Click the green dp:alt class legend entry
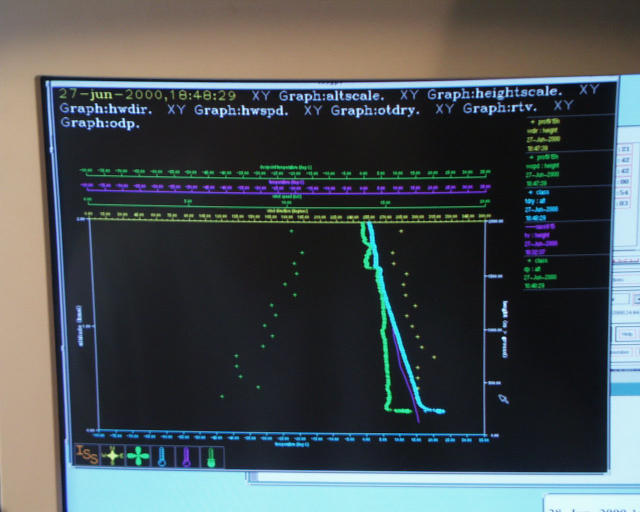This screenshot has height=512, width=640. click(540, 273)
